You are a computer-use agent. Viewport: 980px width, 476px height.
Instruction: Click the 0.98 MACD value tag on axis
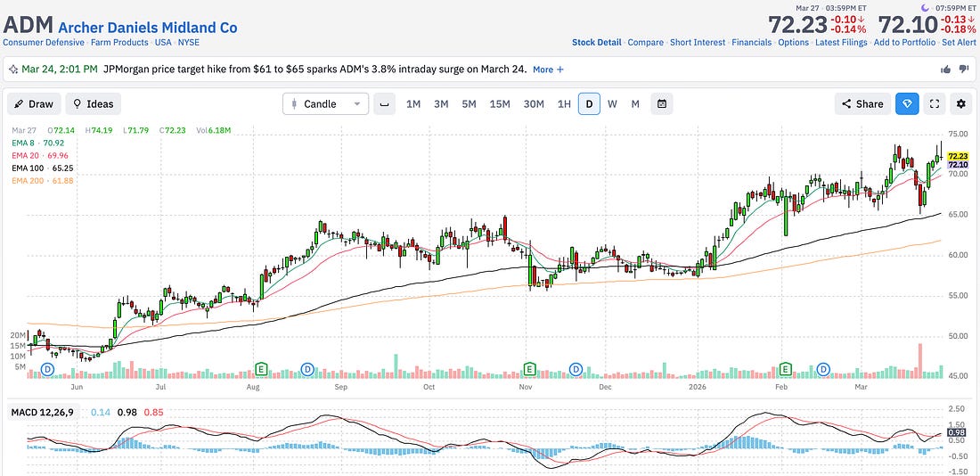click(x=957, y=432)
